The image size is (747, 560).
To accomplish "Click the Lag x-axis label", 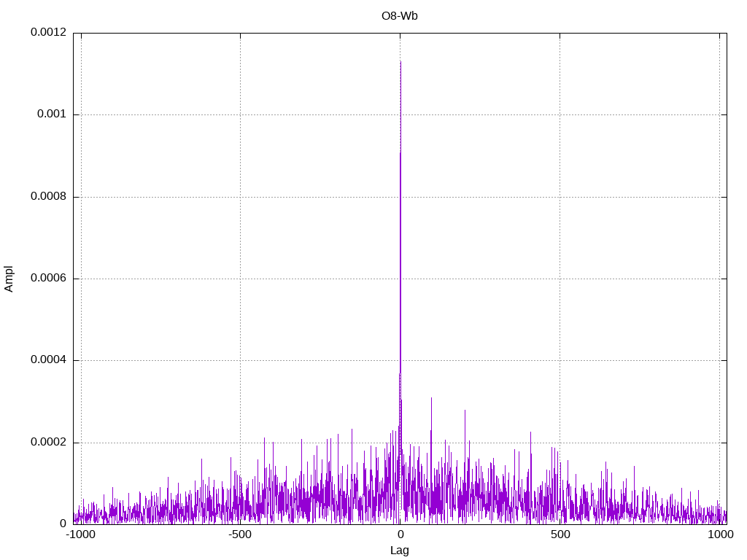I will 399,551.
